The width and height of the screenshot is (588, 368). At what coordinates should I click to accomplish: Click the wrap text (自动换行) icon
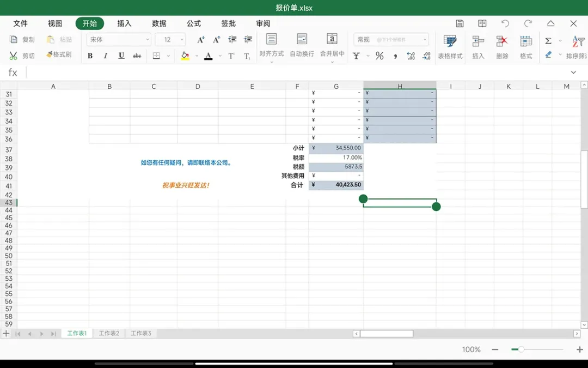[x=302, y=39]
